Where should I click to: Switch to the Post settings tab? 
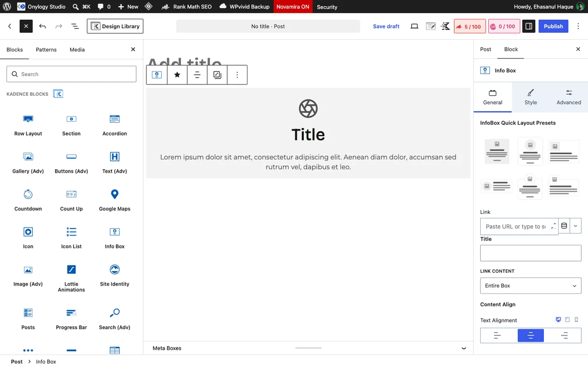tap(486, 49)
